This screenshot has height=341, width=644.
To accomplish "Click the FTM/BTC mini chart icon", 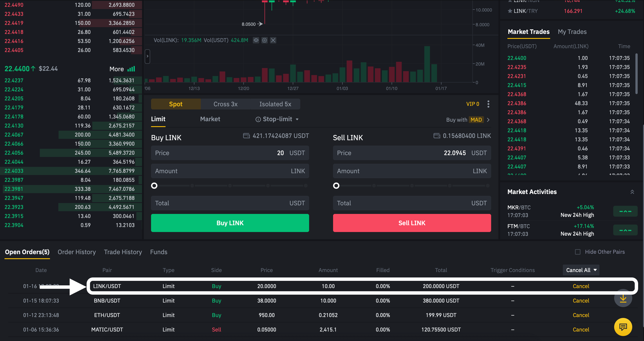I will click(625, 230).
